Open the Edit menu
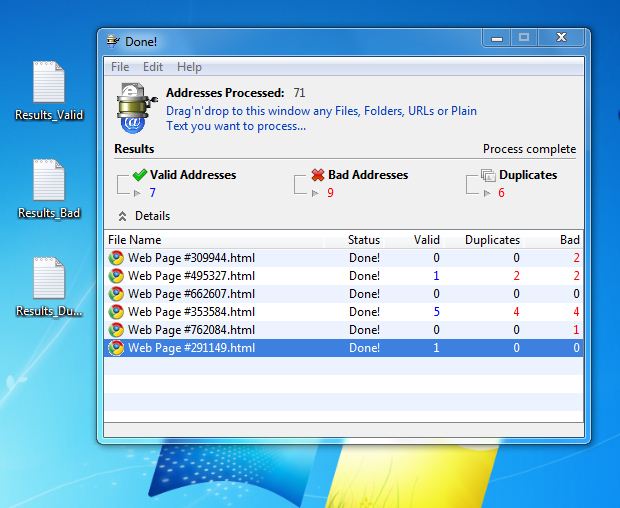The width and height of the screenshot is (620, 508). (153, 67)
